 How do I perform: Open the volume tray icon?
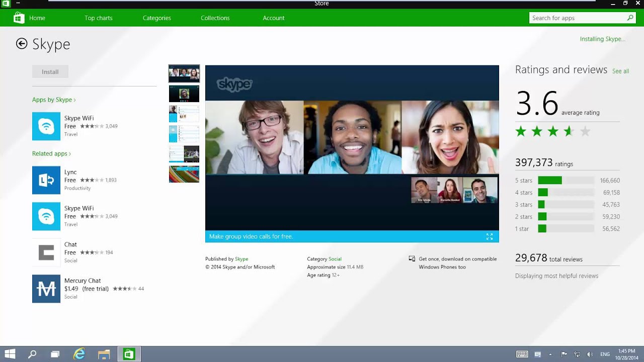590,354
